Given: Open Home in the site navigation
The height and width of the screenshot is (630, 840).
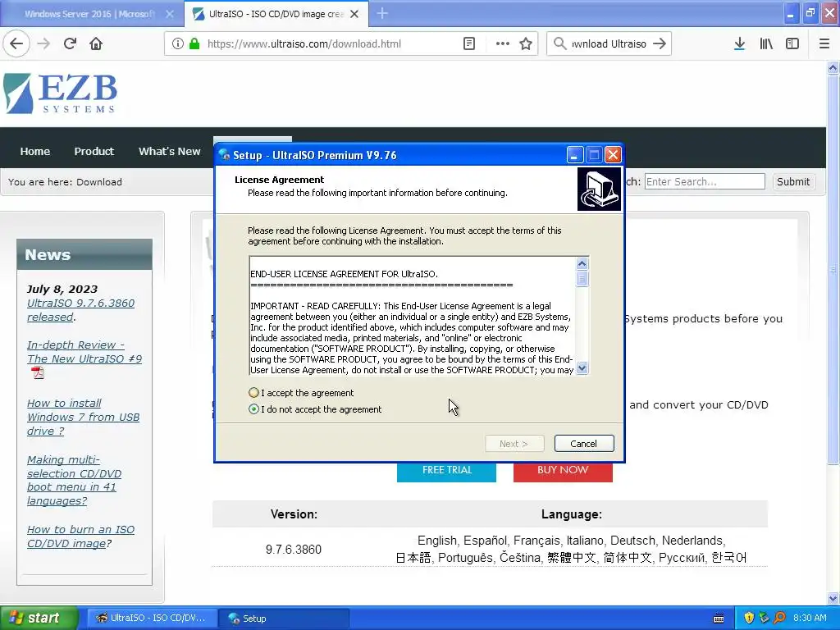Looking at the screenshot, I should click(x=34, y=151).
